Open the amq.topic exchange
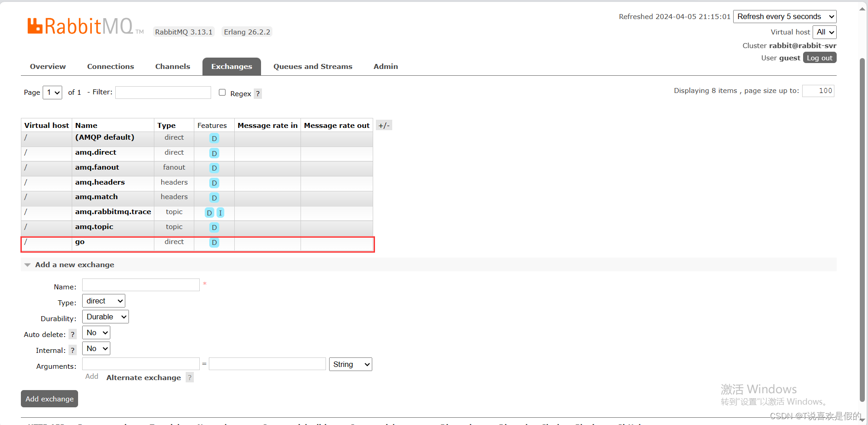The height and width of the screenshot is (425, 868). click(x=94, y=227)
